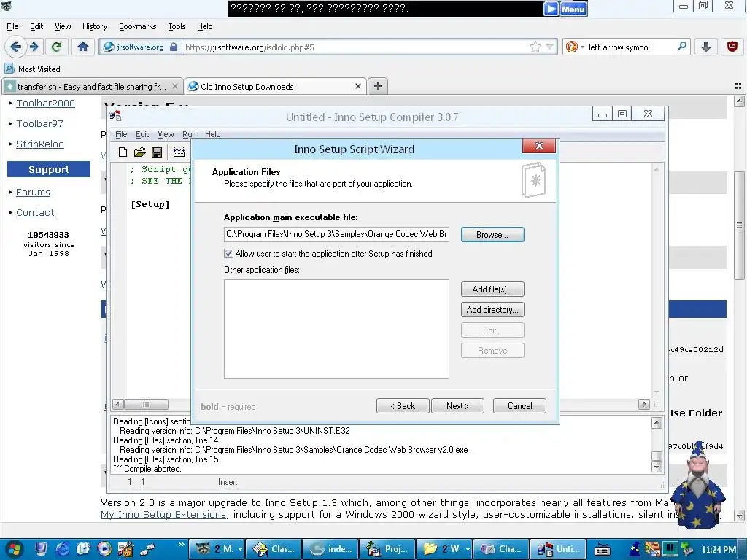Switch to the Proj... taskbar button

387,549
